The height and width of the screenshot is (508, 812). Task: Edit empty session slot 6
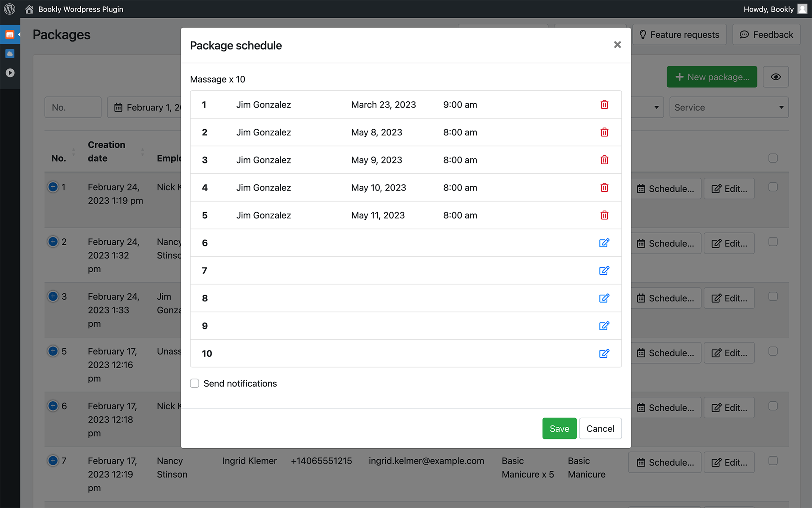pyautogui.click(x=604, y=243)
